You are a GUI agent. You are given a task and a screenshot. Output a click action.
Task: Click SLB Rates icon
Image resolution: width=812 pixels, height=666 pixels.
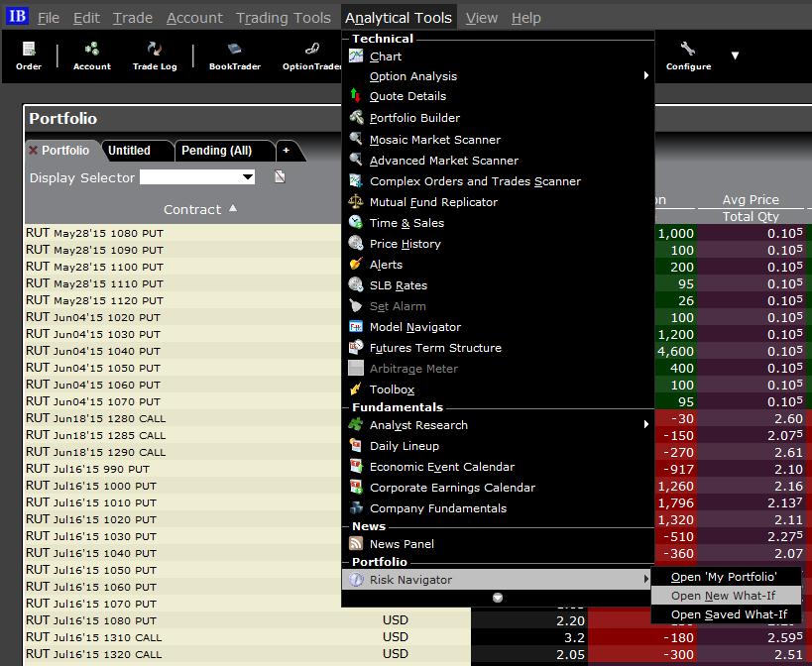coord(356,284)
